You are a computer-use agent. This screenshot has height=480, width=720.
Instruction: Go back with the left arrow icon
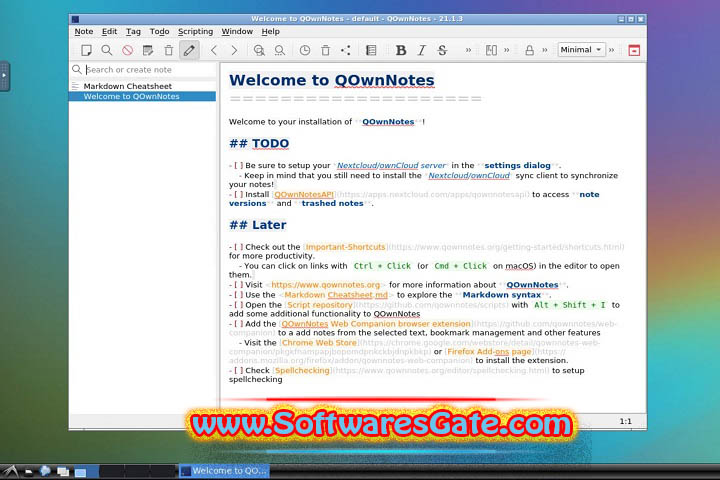[214, 50]
